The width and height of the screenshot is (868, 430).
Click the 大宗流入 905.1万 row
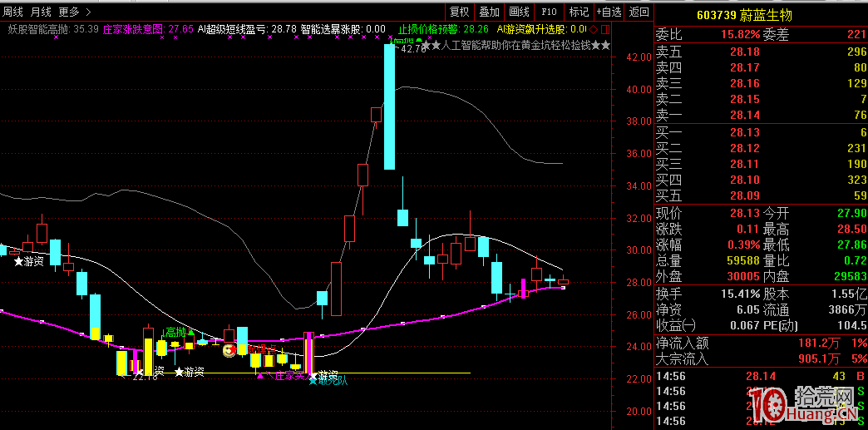point(761,359)
